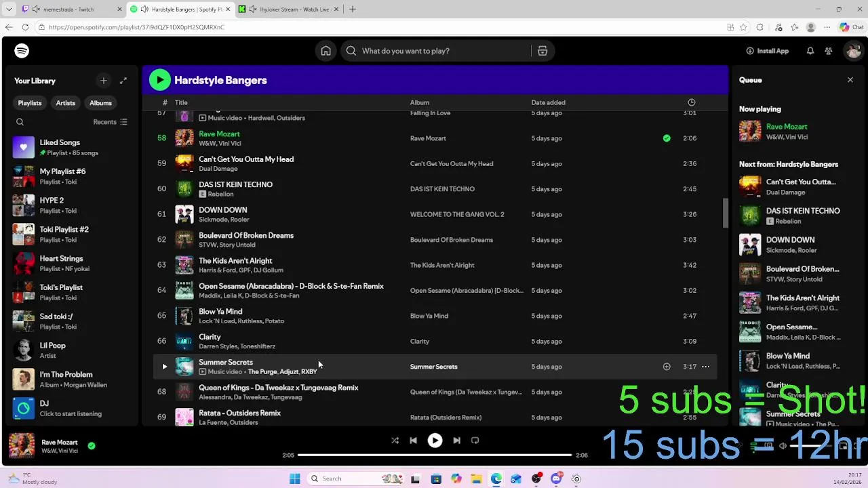Switch to IhyJoker Stream browser tab
The height and width of the screenshot is (488, 868).
tap(288, 9)
